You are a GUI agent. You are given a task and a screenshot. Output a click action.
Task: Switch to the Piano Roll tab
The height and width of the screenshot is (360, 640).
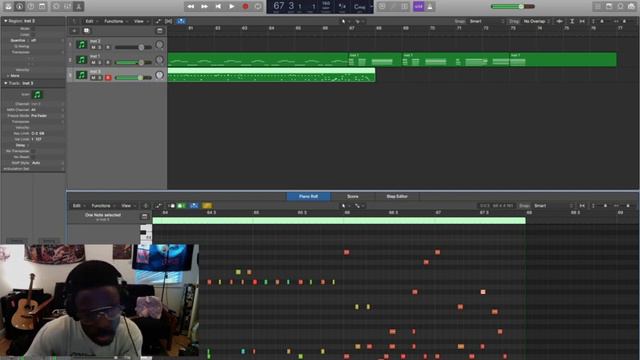coord(308,196)
